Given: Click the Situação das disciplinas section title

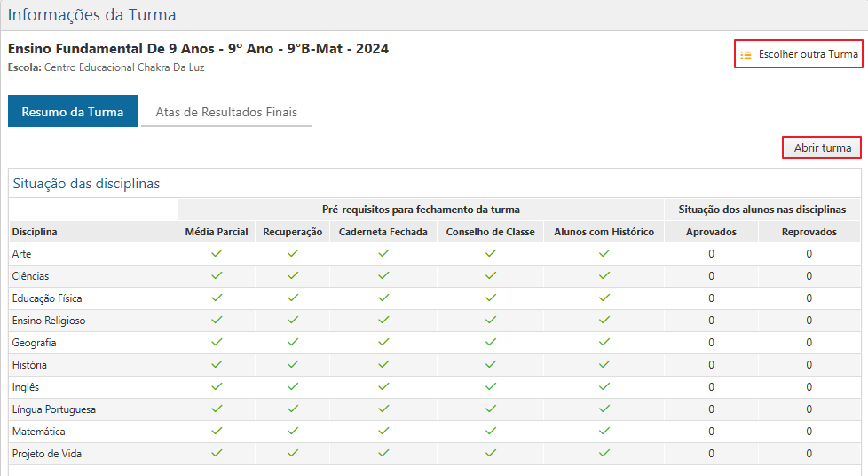Looking at the screenshot, I should (86, 184).
